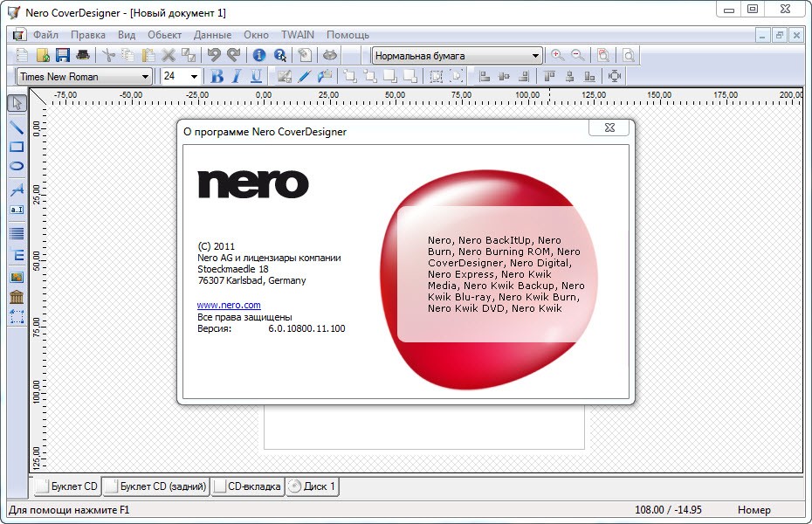812x524 pixels.
Task: Select the Image insert tool
Action: click(x=17, y=278)
